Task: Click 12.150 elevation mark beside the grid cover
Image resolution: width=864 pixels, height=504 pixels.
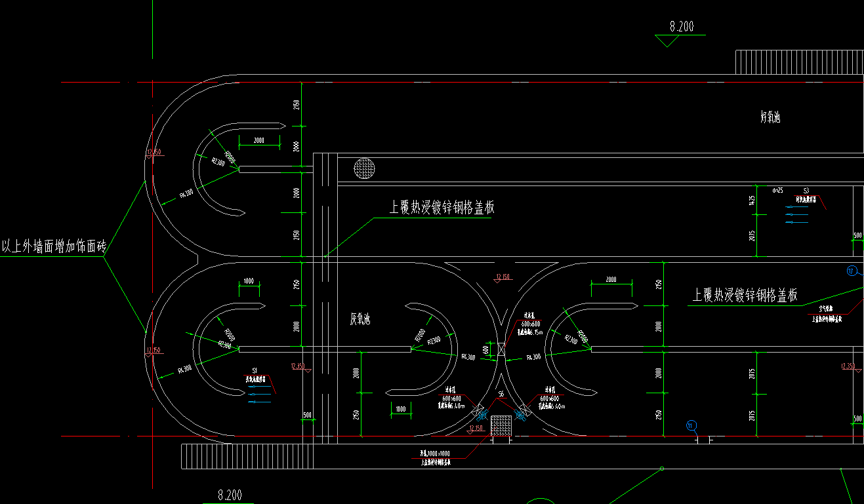Action: (x=477, y=429)
